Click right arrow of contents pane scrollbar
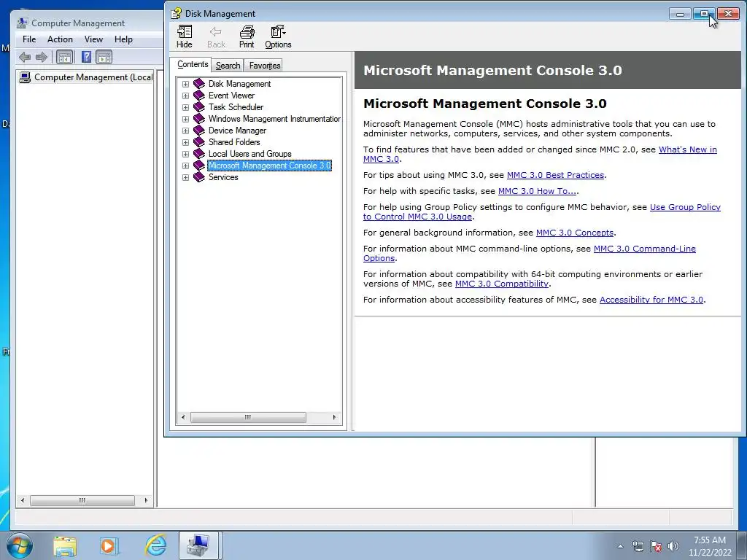 pyautogui.click(x=334, y=418)
